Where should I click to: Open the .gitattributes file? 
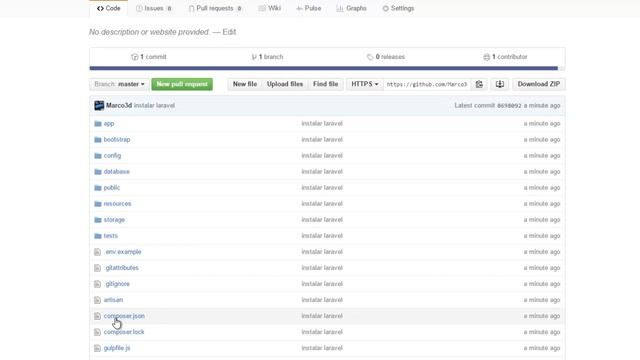click(122, 268)
